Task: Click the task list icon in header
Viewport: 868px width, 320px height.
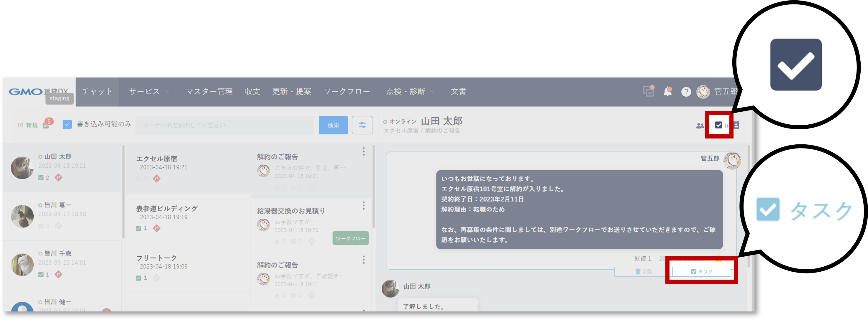Action: coord(648,91)
